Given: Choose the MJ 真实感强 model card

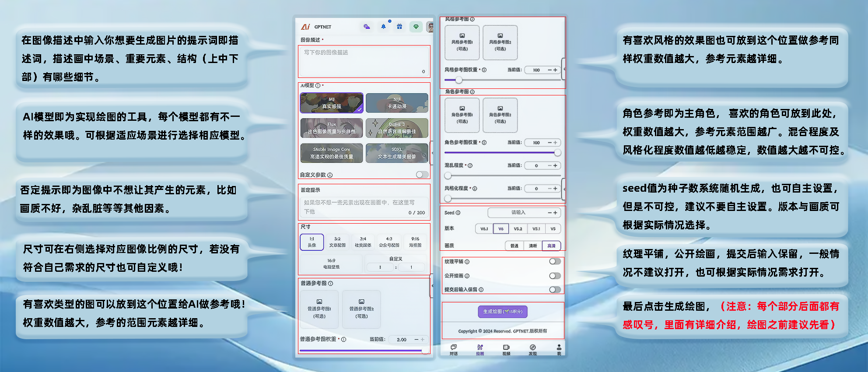Looking at the screenshot, I should click(x=332, y=103).
